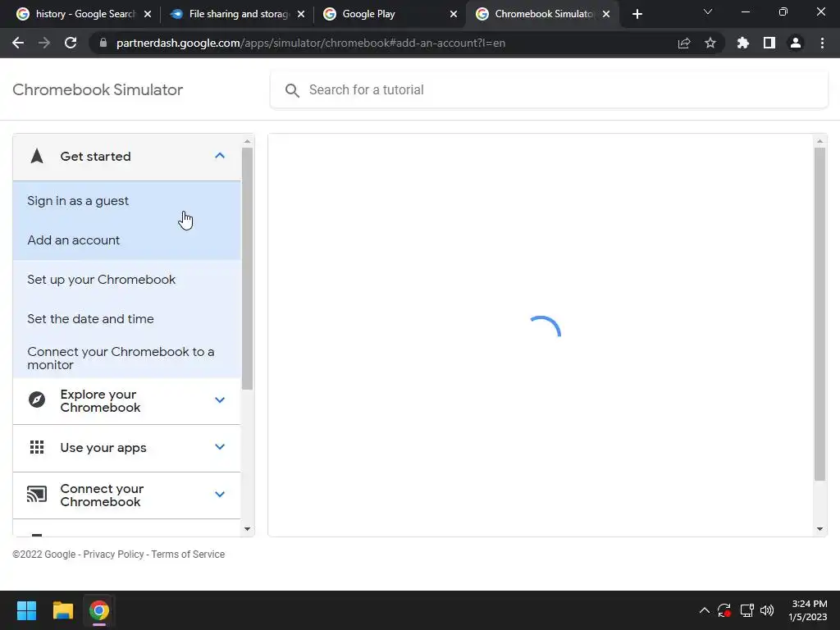Viewport: 840px width, 630px height.
Task: Close the Google Play tab
Action: pyautogui.click(x=454, y=14)
